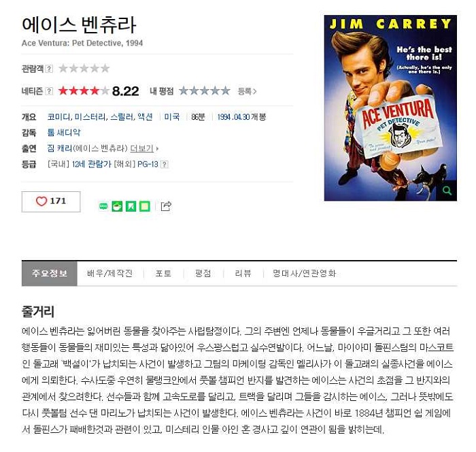Click the magnifier icon on the poster
The width and height of the screenshot is (476, 452).
447,191
